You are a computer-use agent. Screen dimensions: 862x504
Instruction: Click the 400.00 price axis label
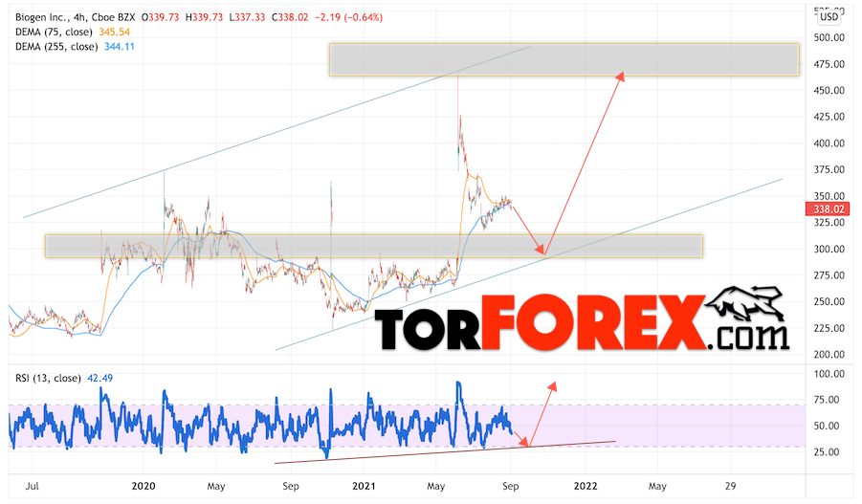coord(829,142)
